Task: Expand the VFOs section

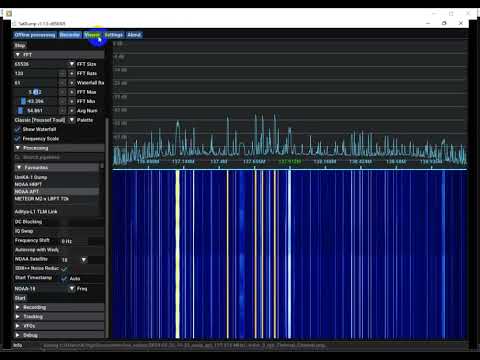Action: [59, 326]
